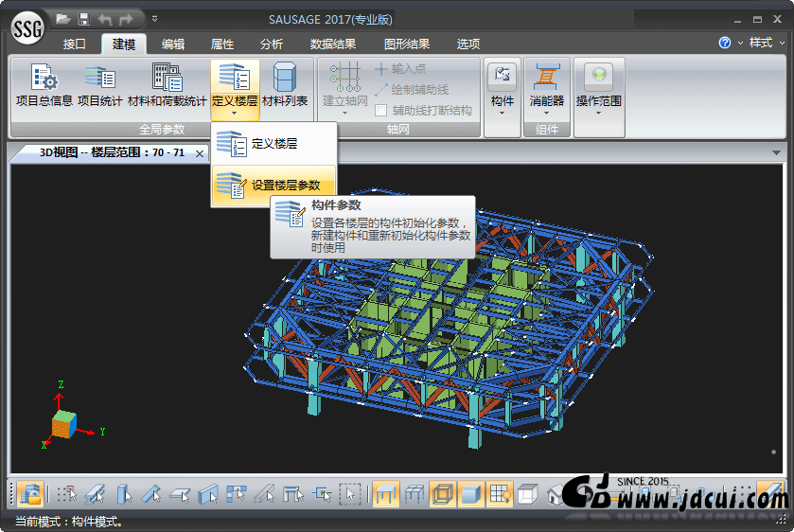Viewport: 794px width, 532px height.
Task: Click the XYZ orientation cube in viewport
Action: point(64,424)
